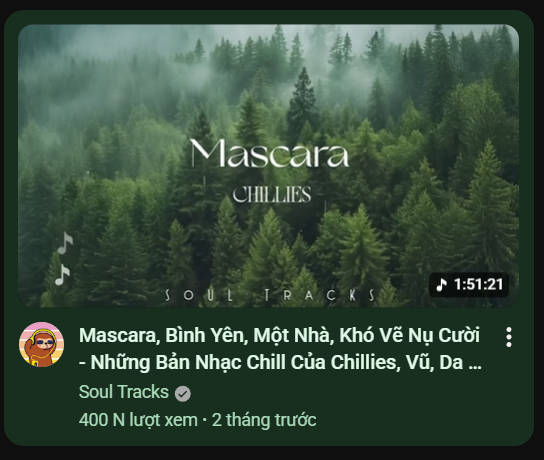Click the Khó Vẽ Nụ Cười title portion

tap(409, 335)
